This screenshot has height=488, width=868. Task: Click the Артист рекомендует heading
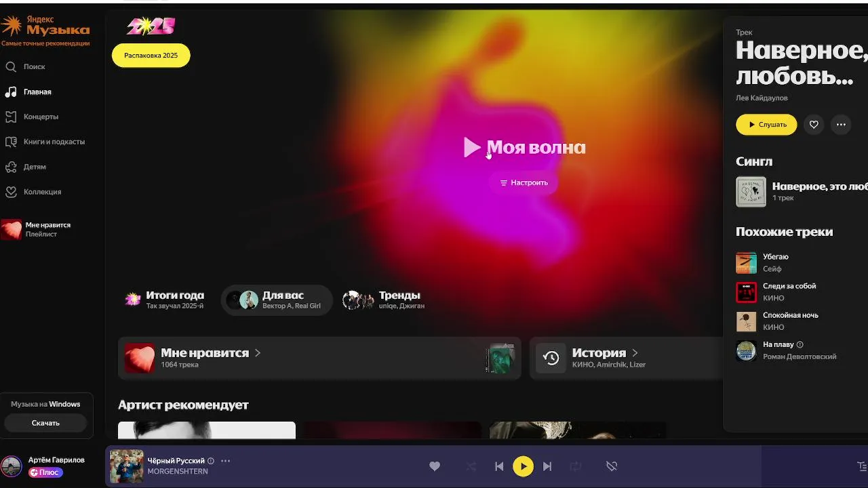pos(183,405)
